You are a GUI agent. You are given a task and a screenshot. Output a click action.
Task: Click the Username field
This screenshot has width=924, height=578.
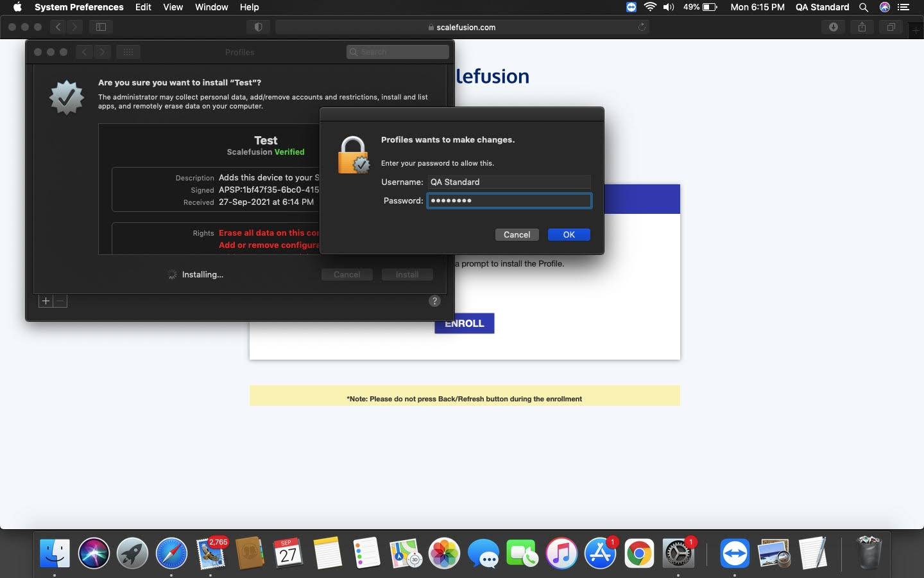coord(509,182)
